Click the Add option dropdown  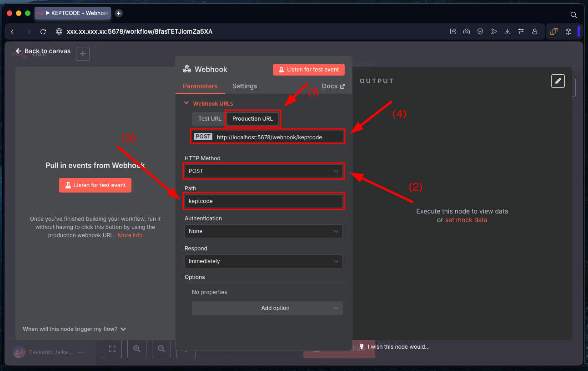267,308
